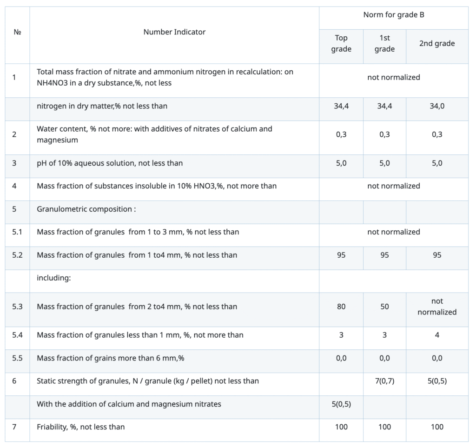
Task: Select the "1st grade" column header
Action: (384, 44)
